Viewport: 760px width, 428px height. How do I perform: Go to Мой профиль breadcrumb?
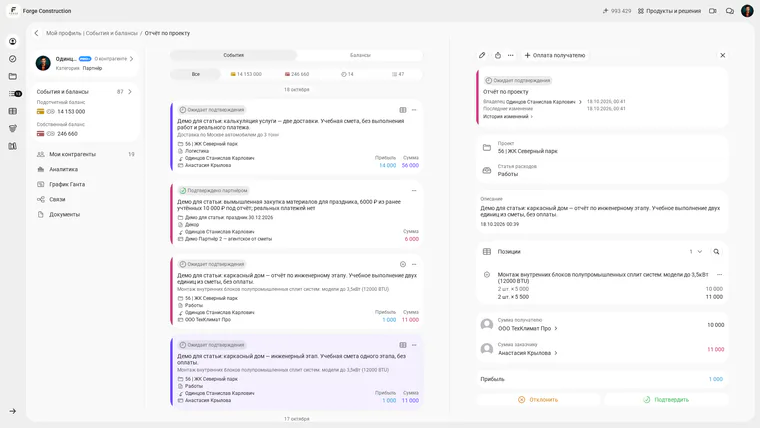point(63,33)
